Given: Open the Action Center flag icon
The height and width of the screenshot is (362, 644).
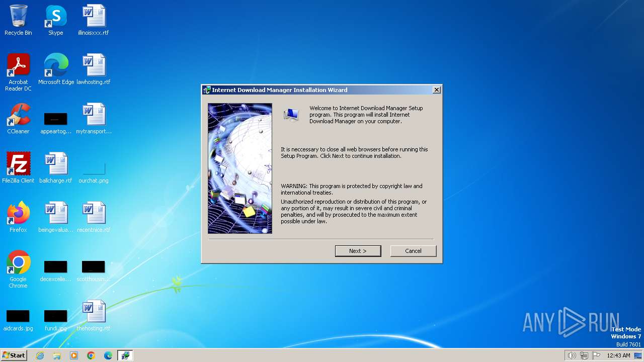Looking at the screenshot, I should pos(596,355).
